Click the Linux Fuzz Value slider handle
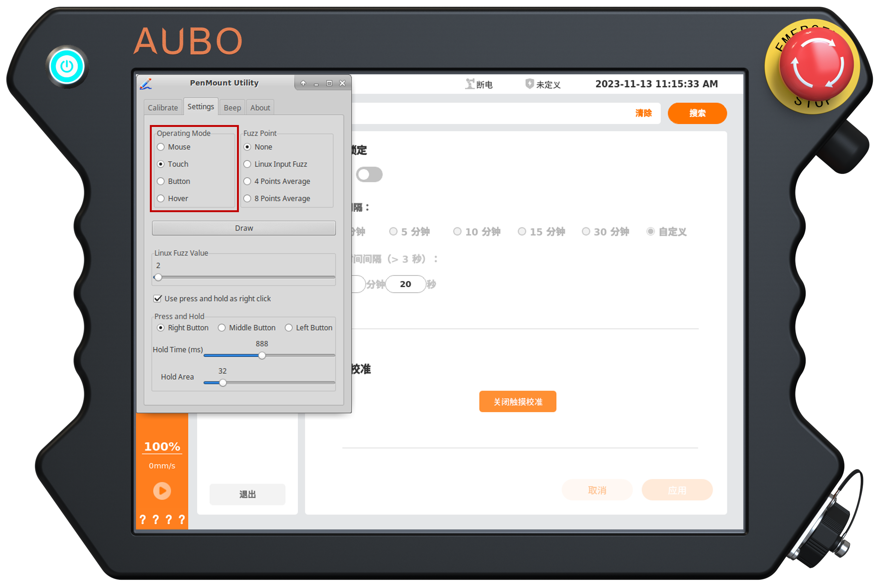 click(158, 277)
